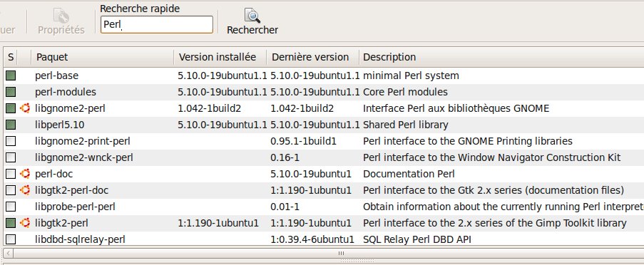
Task: Select the libgnome2-wnck-perl package row
Action: pos(324,157)
